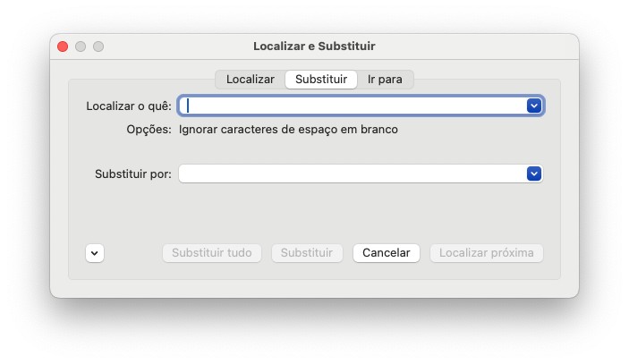Image resolution: width=629 pixels, height=364 pixels.
Task: Open the 'Localizar o quê' history dropdown arrow
Action: 534,106
